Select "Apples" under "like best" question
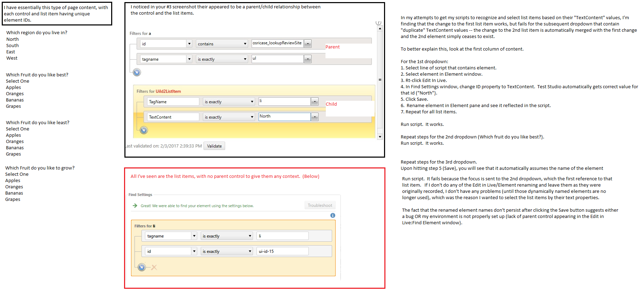644x294 pixels. click(x=13, y=87)
